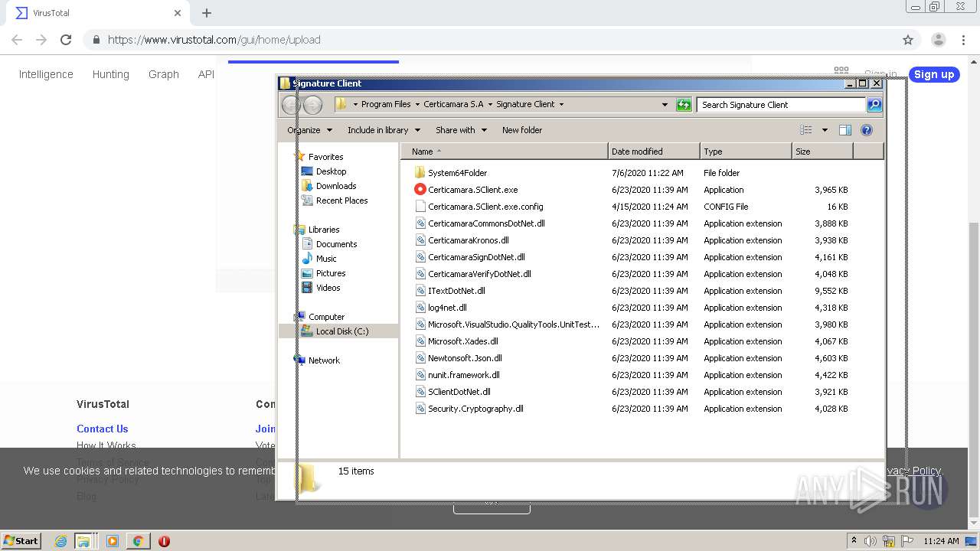Show hidden system tray icons arrow
The height and width of the screenshot is (551, 980).
pyautogui.click(x=854, y=541)
